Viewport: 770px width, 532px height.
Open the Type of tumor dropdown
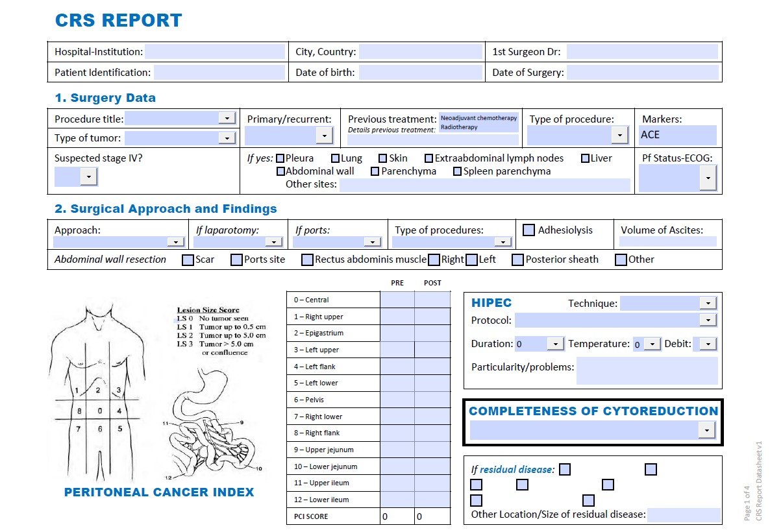pyautogui.click(x=229, y=138)
